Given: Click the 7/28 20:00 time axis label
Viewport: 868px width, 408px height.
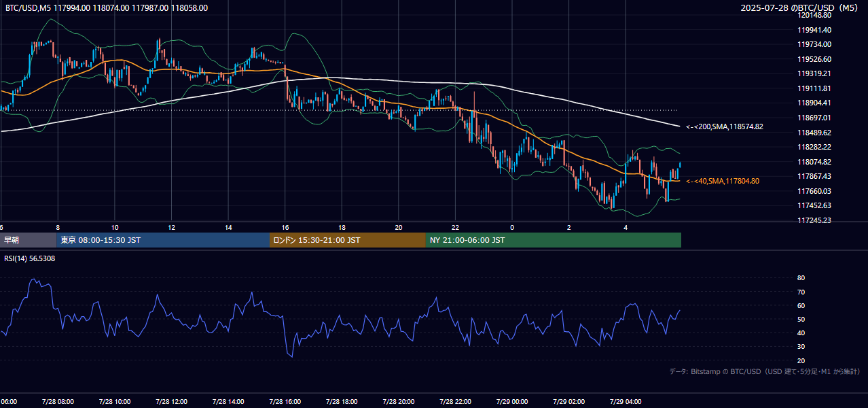Looking at the screenshot, I should 399,402.
